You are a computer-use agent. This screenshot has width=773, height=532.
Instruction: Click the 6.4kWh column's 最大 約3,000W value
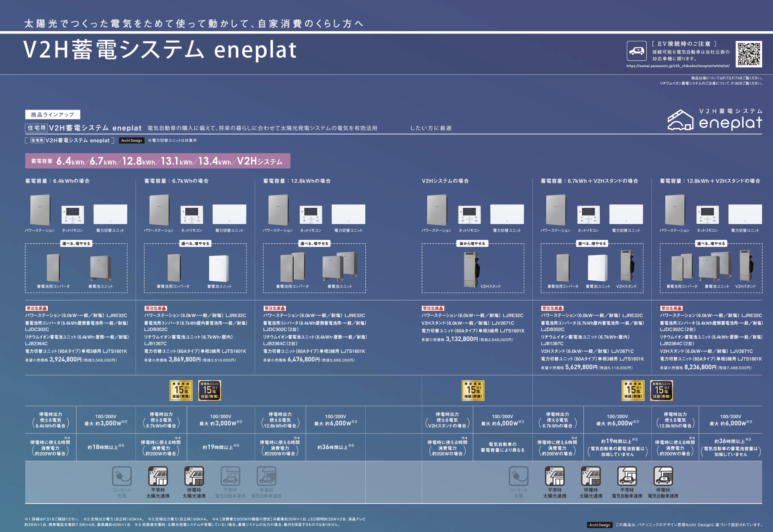pyautogui.click(x=106, y=423)
